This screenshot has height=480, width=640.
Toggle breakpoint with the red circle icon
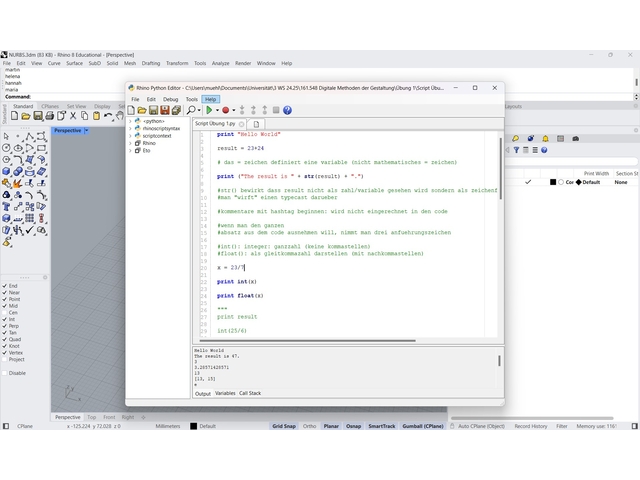point(225,110)
